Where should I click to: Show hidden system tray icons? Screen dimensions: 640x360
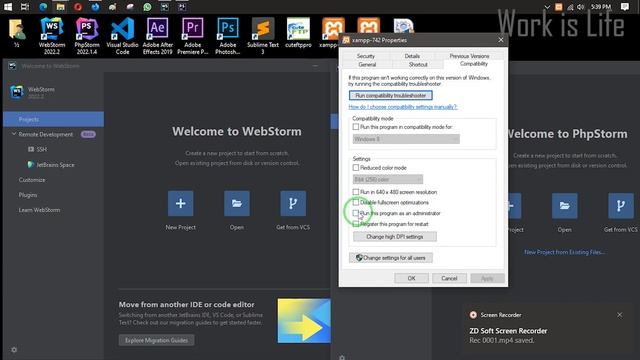point(547,7)
